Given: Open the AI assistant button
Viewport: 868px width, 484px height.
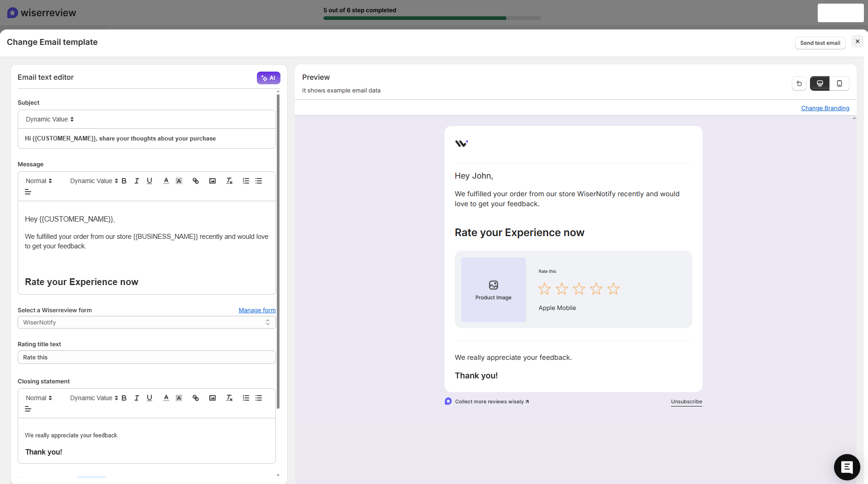Looking at the screenshot, I should (268, 77).
